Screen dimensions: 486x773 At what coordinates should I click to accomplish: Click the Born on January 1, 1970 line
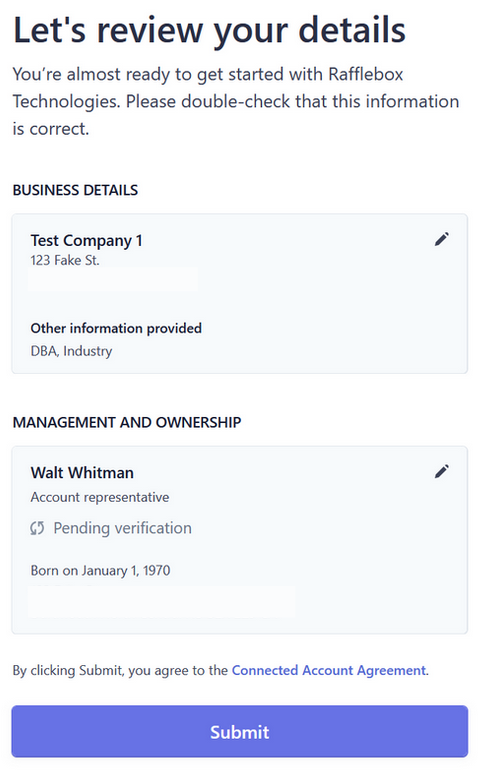coord(100,570)
